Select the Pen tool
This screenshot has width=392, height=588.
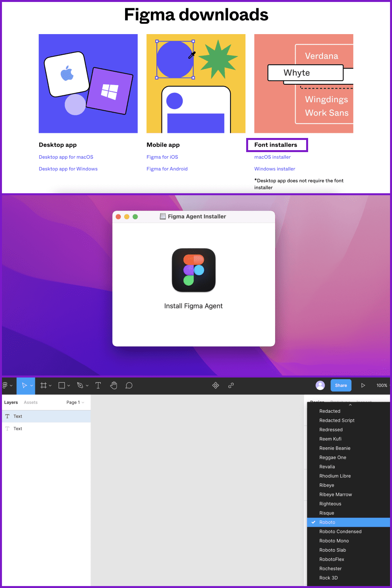point(80,385)
